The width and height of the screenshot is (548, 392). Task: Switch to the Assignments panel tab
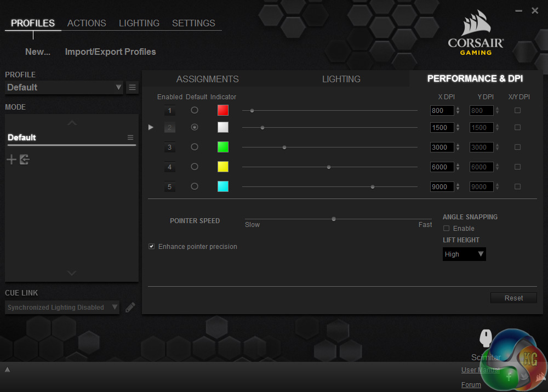pos(207,79)
